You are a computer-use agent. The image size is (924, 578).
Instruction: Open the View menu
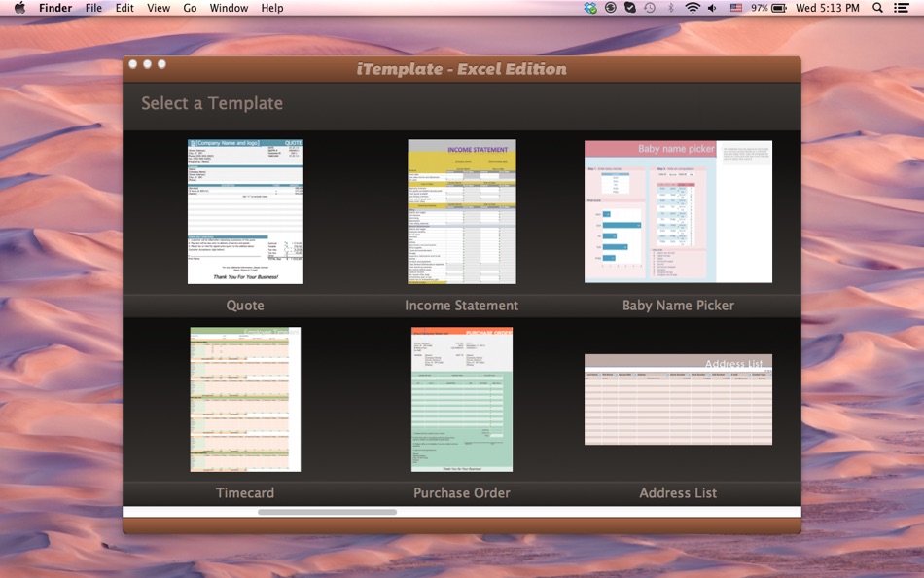[159, 8]
